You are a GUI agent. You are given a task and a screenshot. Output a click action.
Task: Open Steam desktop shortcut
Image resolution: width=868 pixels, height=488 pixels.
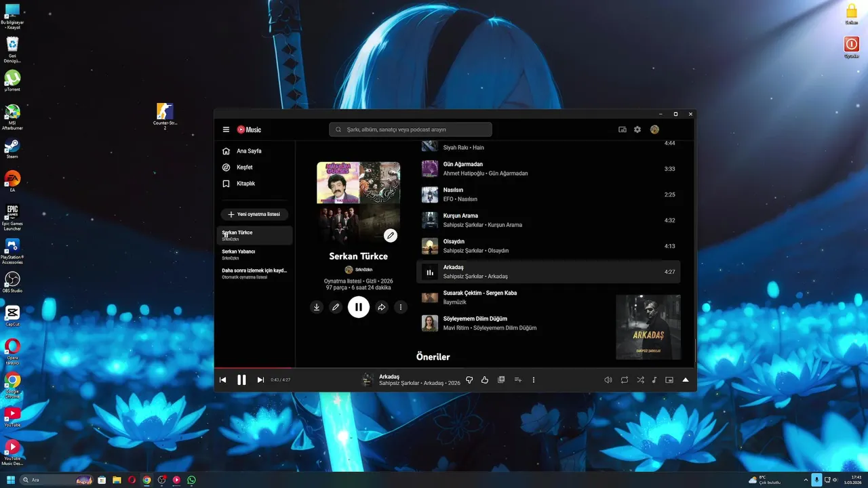click(x=12, y=148)
